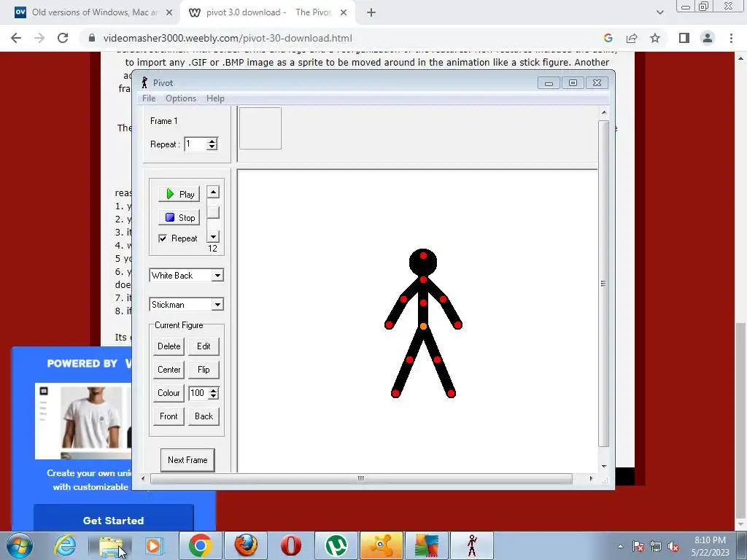Open Internet Explorer from taskbar
Image resolution: width=747 pixels, height=560 pixels.
tap(65, 545)
